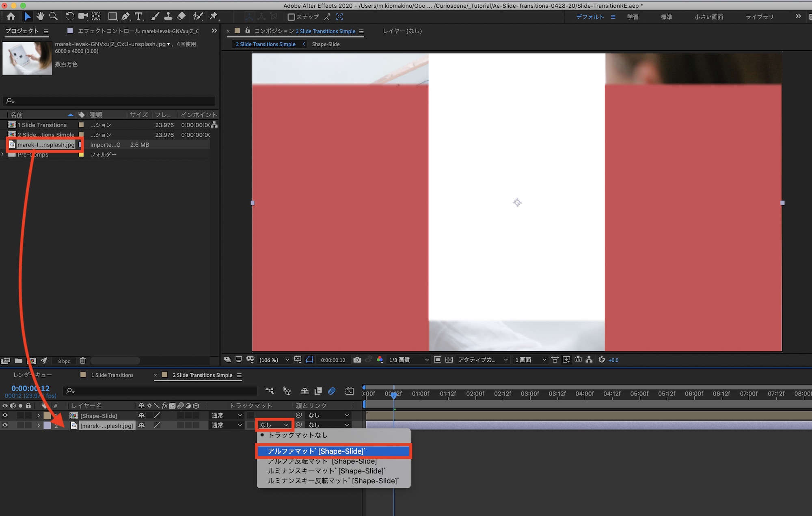The height and width of the screenshot is (516, 812).
Task: Select the Hand tool in toolbar
Action: coord(40,16)
